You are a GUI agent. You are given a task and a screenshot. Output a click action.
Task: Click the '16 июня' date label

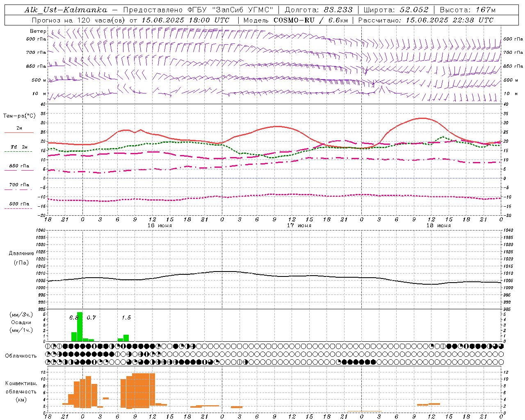[160, 226]
